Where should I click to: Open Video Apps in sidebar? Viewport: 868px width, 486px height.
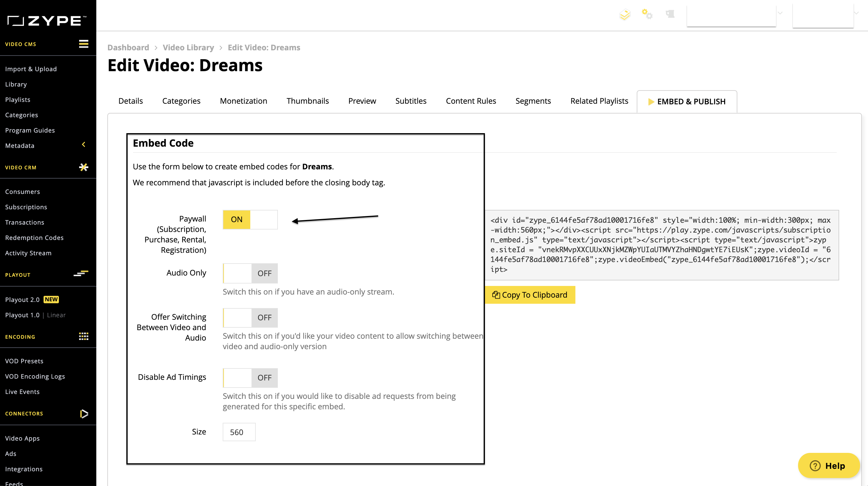pyautogui.click(x=22, y=438)
